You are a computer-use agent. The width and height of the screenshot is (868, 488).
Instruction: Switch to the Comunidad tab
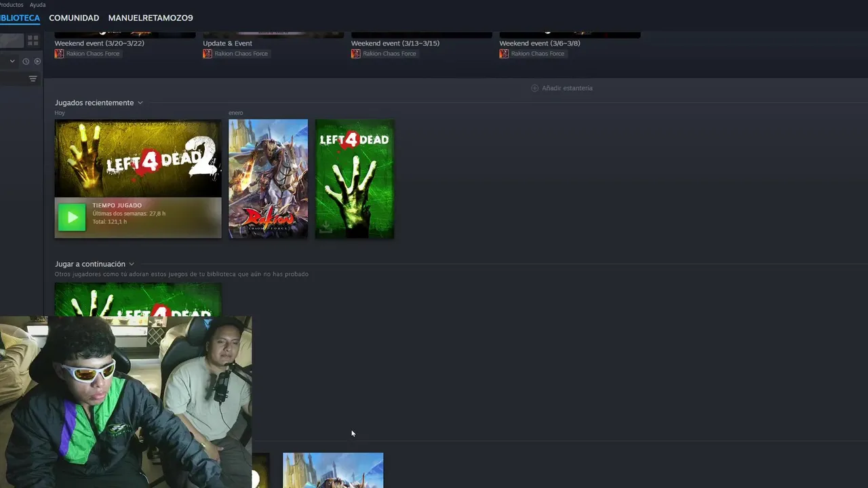[74, 18]
